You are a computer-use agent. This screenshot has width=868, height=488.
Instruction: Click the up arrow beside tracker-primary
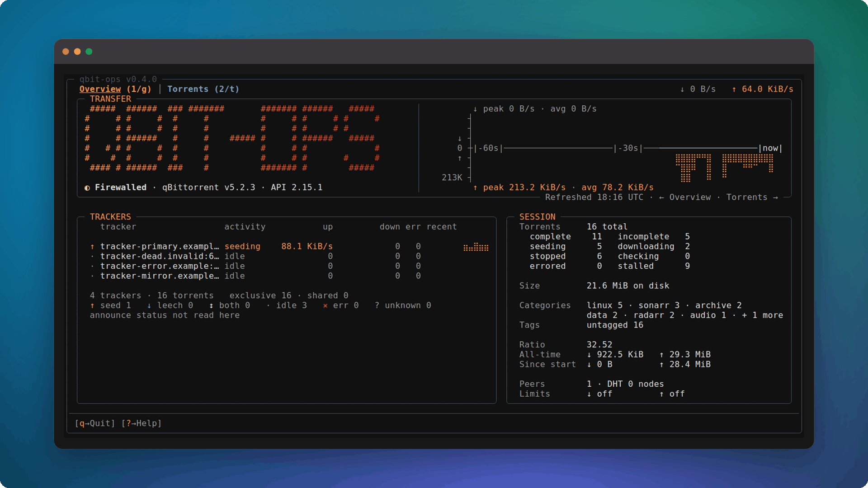pyautogui.click(x=92, y=247)
